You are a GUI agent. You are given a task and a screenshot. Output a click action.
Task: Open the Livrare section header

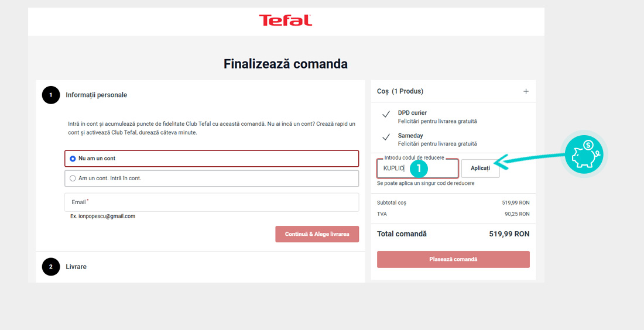tap(76, 267)
